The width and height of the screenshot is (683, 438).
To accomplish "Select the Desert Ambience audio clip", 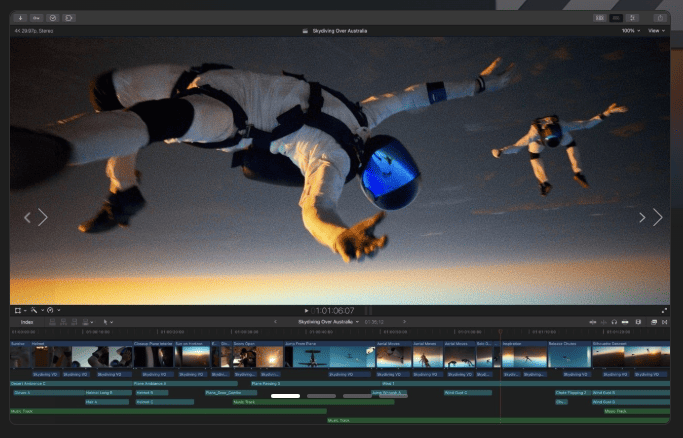I will click(x=71, y=384).
